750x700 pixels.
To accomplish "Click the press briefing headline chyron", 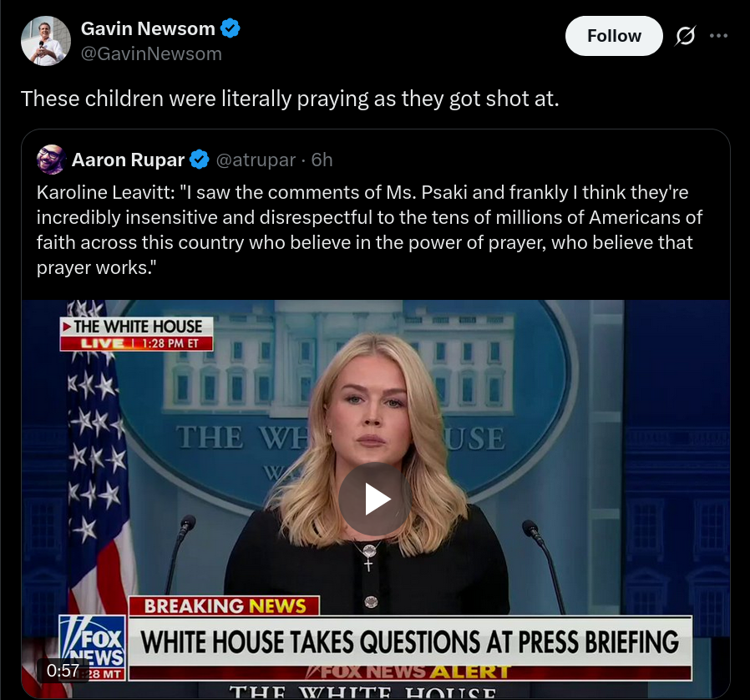I will point(410,642).
